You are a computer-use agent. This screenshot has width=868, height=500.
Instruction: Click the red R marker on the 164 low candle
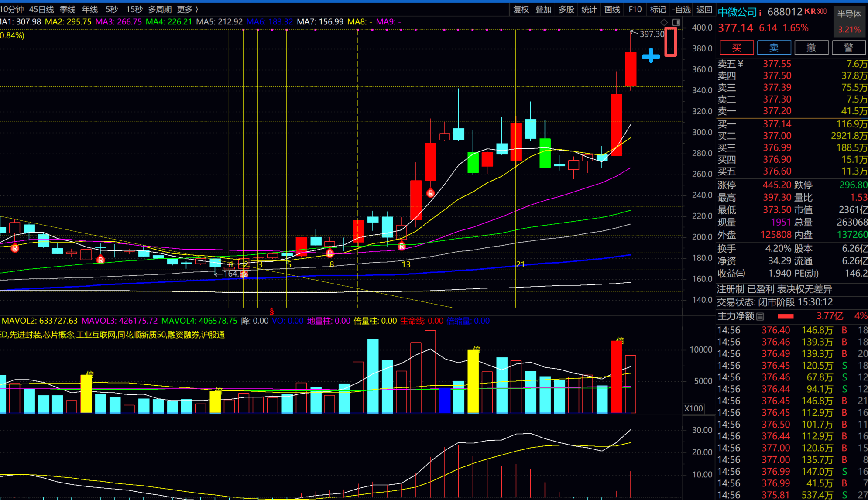click(x=244, y=274)
